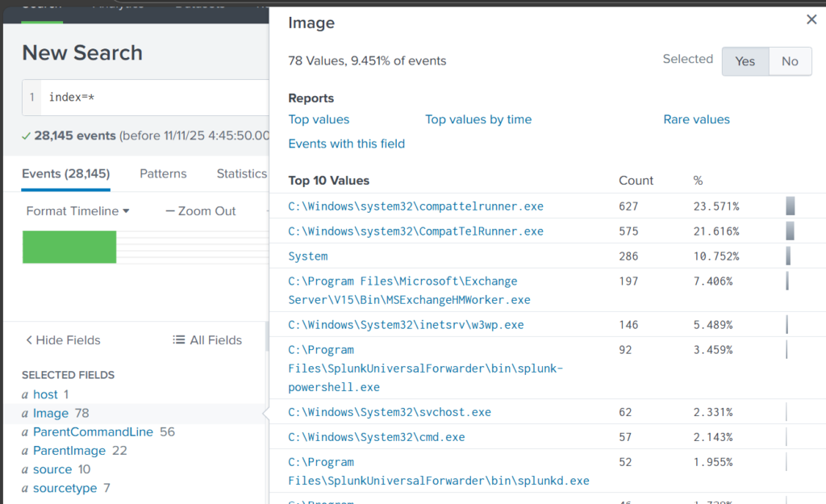Select the host field in sidebar

(x=45, y=394)
